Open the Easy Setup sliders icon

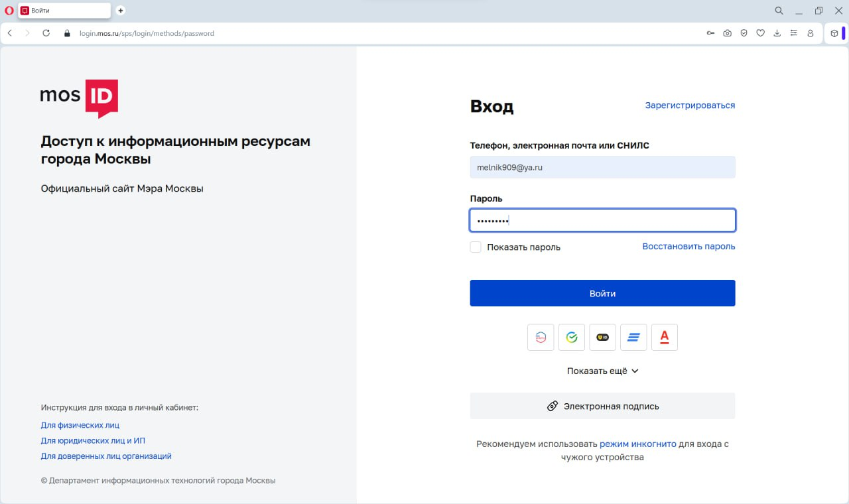click(793, 32)
